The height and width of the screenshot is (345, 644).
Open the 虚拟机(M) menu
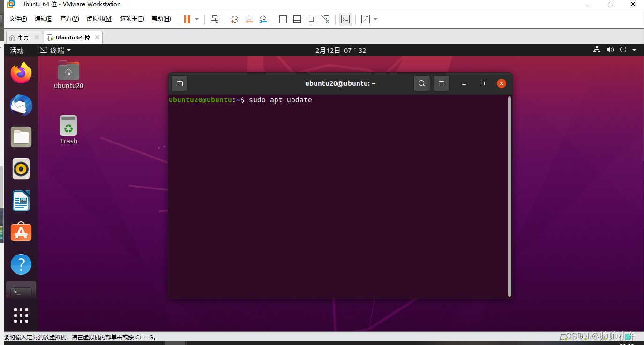click(99, 19)
